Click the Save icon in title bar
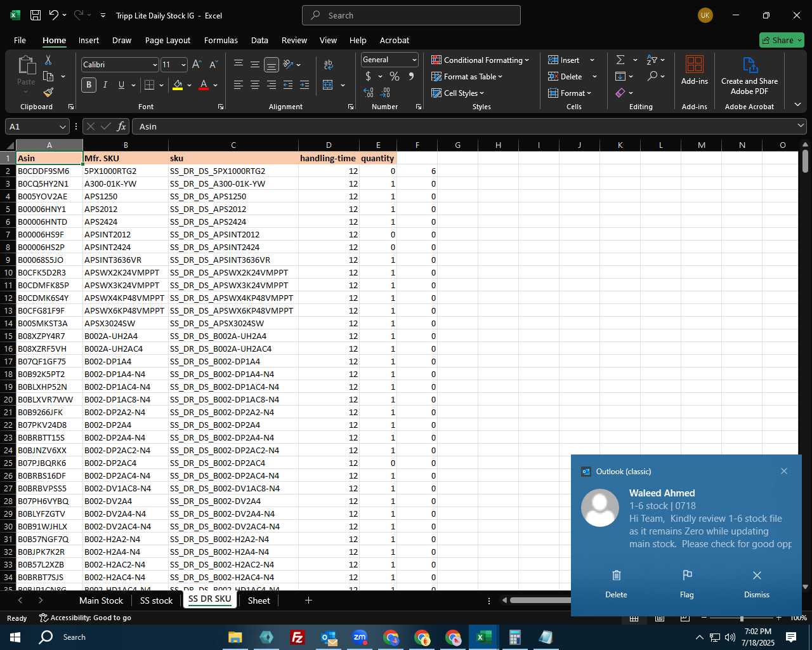This screenshot has width=812, height=650. point(36,15)
